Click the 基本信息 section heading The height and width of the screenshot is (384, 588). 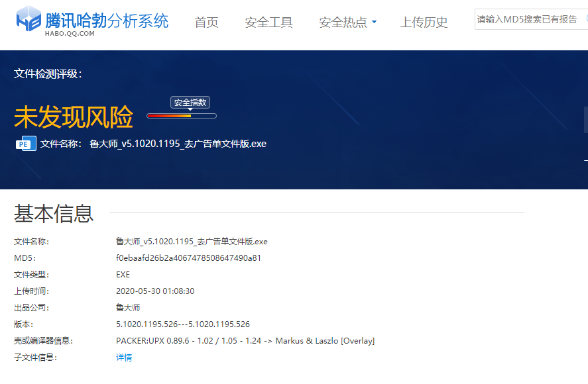(x=54, y=214)
